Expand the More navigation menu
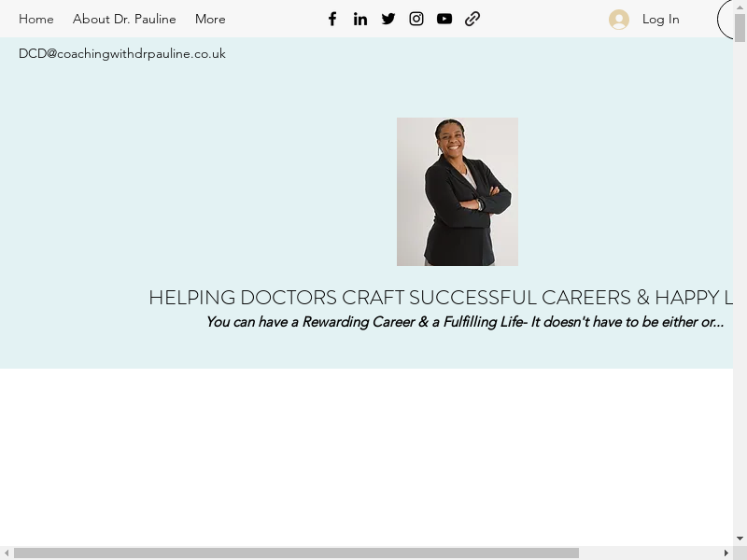Screen dimensions: 747x560 pos(210,19)
